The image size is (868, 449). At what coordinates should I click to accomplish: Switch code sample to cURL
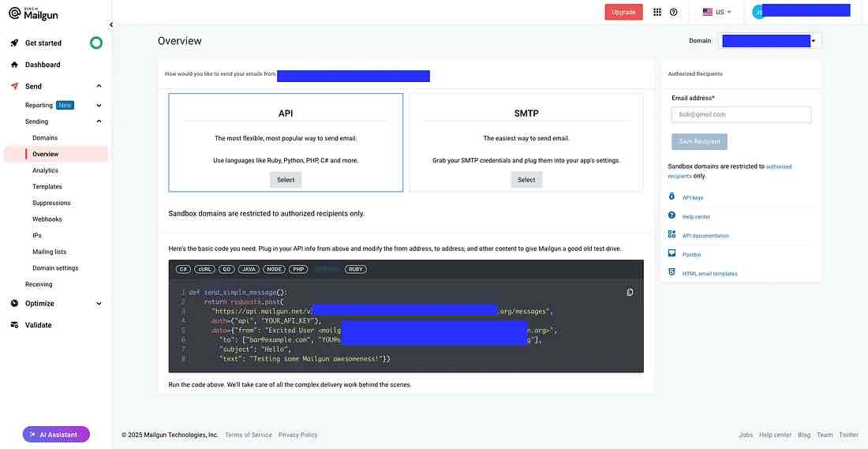tap(205, 270)
